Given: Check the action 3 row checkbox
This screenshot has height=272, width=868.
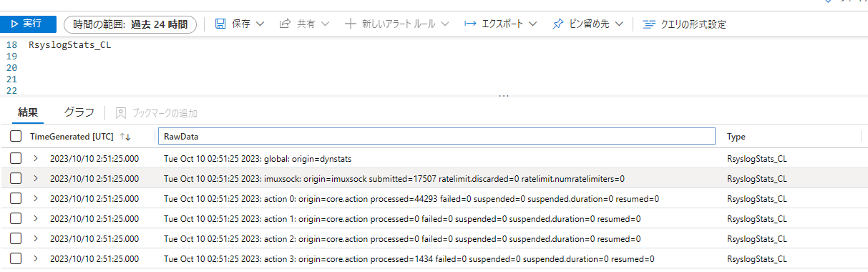Looking at the screenshot, I should coord(16,258).
